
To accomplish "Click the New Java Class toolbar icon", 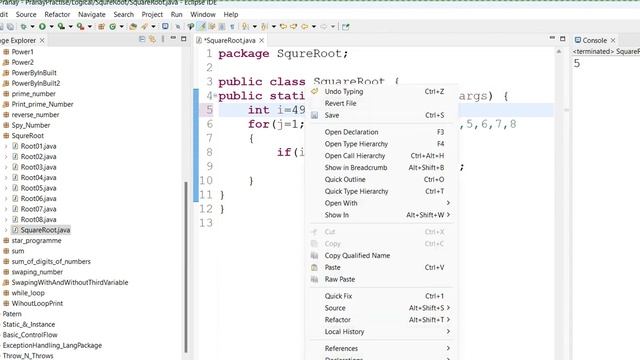I will tap(112, 27).
